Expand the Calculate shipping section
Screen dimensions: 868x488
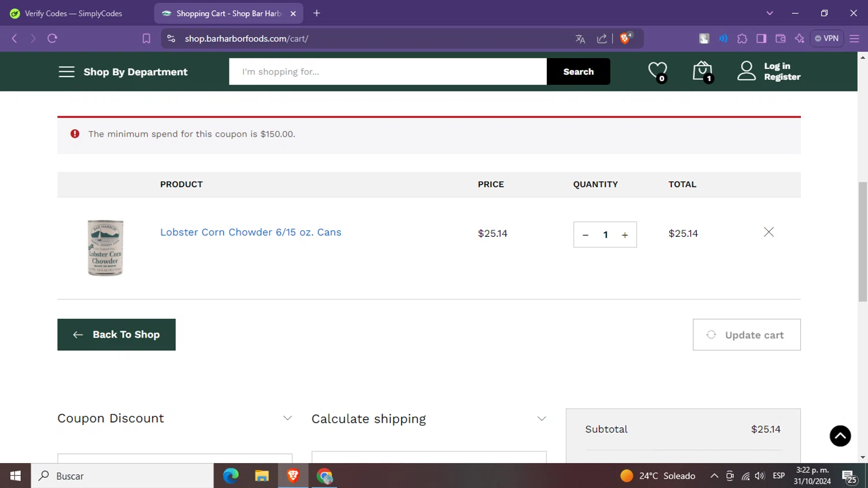[429, 419]
